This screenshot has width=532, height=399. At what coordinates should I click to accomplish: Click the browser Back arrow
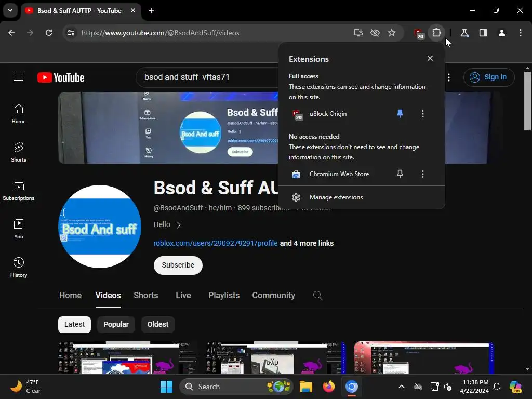(11, 33)
